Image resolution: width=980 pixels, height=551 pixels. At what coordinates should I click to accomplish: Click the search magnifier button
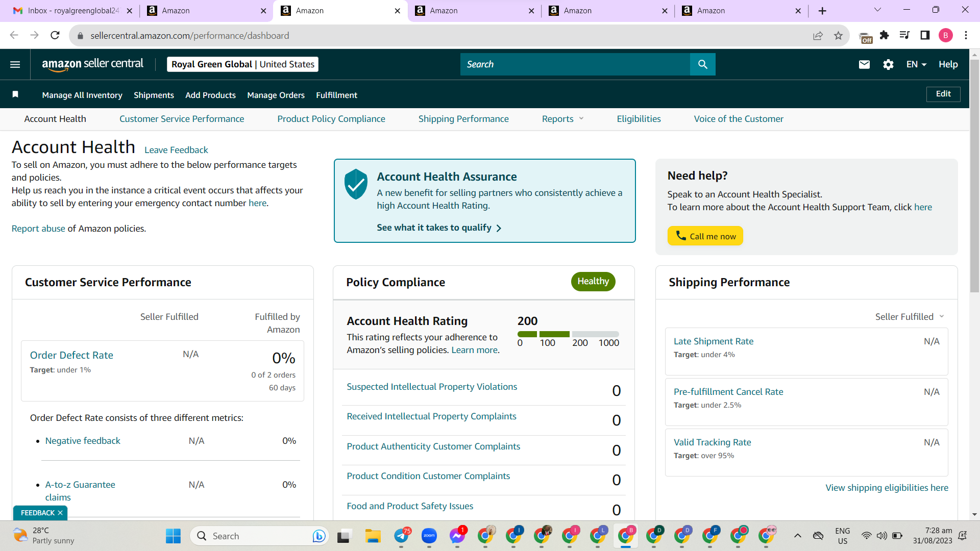pos(702,64)
